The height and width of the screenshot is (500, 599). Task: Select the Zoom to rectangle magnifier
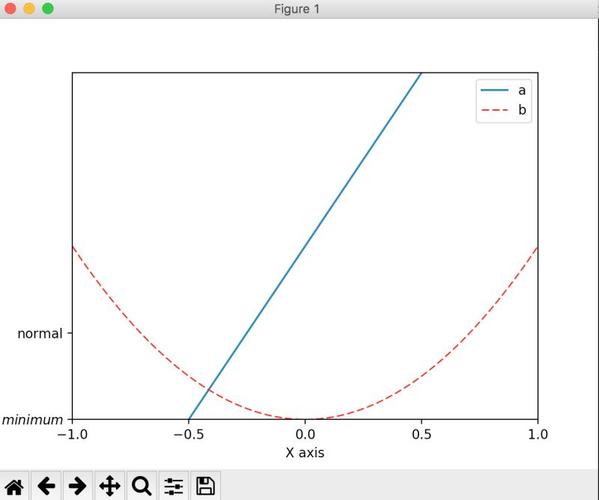[142, 487]
